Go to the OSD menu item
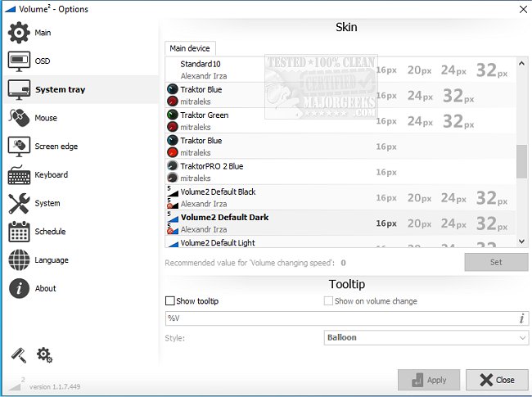The width and height of the screenshot is (532, 397). [43, 61]
